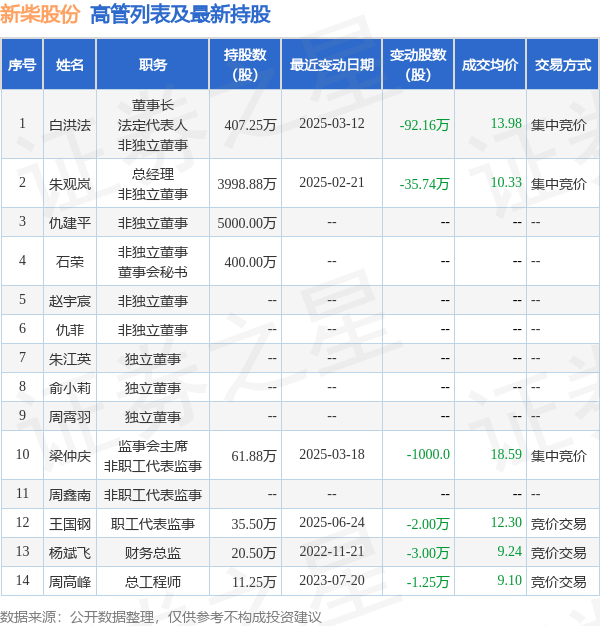
Task: Click the position 监事会主席
Action: click(152, 446)
